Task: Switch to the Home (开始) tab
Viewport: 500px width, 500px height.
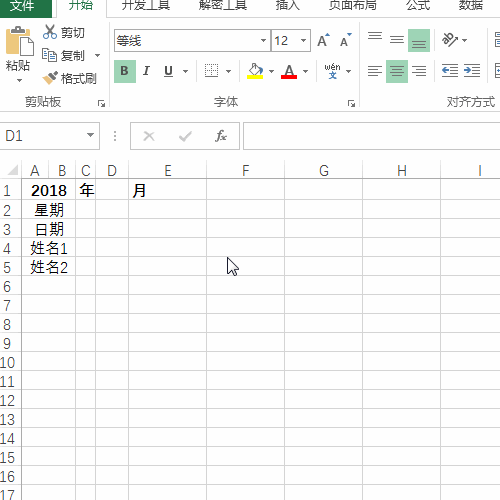Action: click(81, 5)
